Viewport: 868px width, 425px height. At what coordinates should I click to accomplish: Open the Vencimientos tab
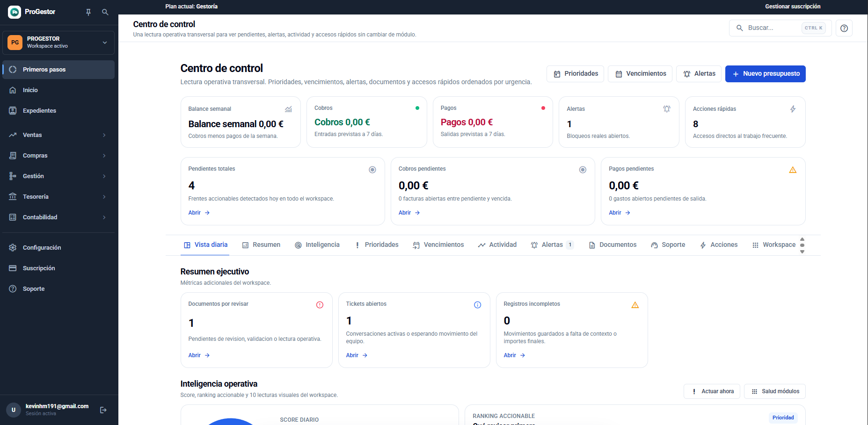tap(438, 245)
